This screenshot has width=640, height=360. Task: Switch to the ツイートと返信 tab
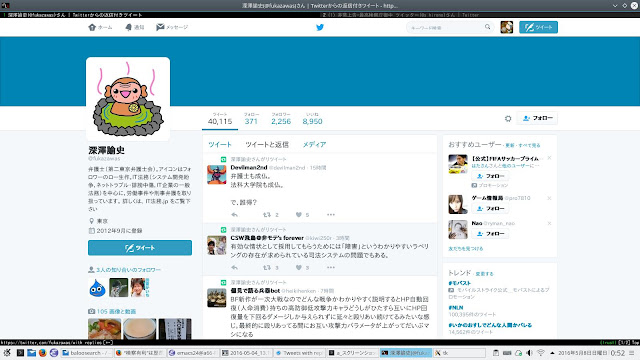(267, 144)
